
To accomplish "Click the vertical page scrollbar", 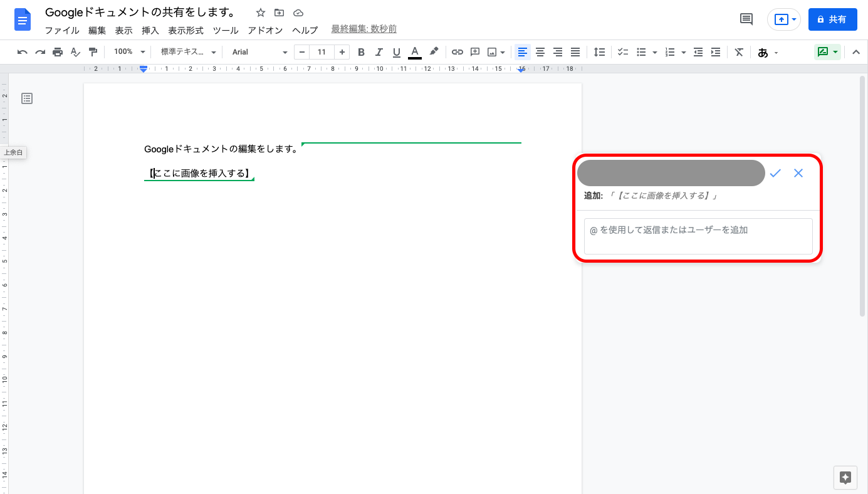I will [863, 196].
